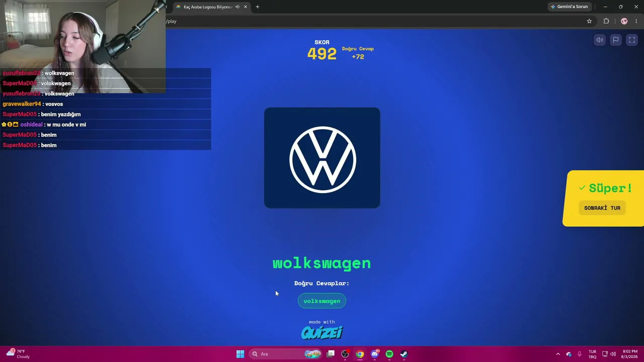Click the flag report icon

pyautogui.click(x=616, y=40)
